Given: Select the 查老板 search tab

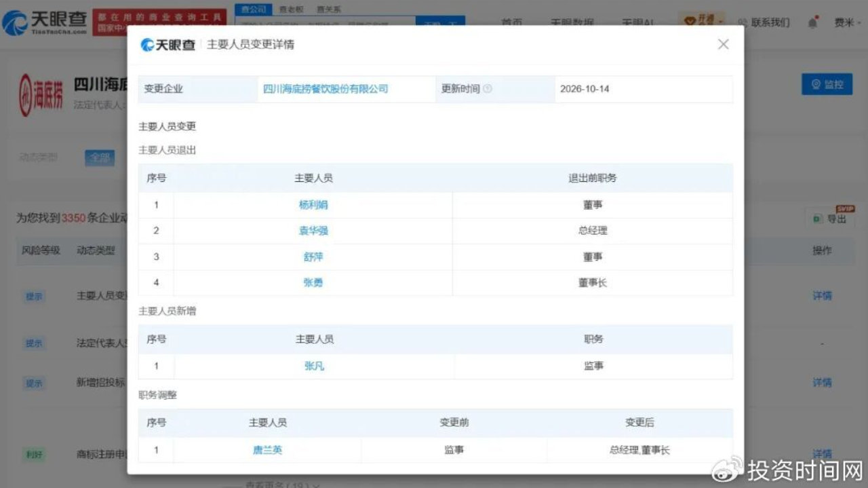Looking at the screenshot, I should click(292, 10).
